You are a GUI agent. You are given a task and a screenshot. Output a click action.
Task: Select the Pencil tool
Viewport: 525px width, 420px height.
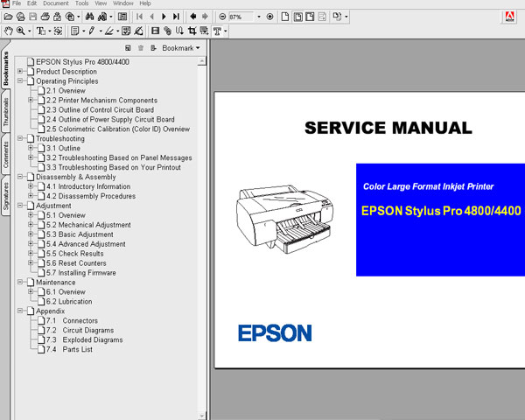click(92, 31)
